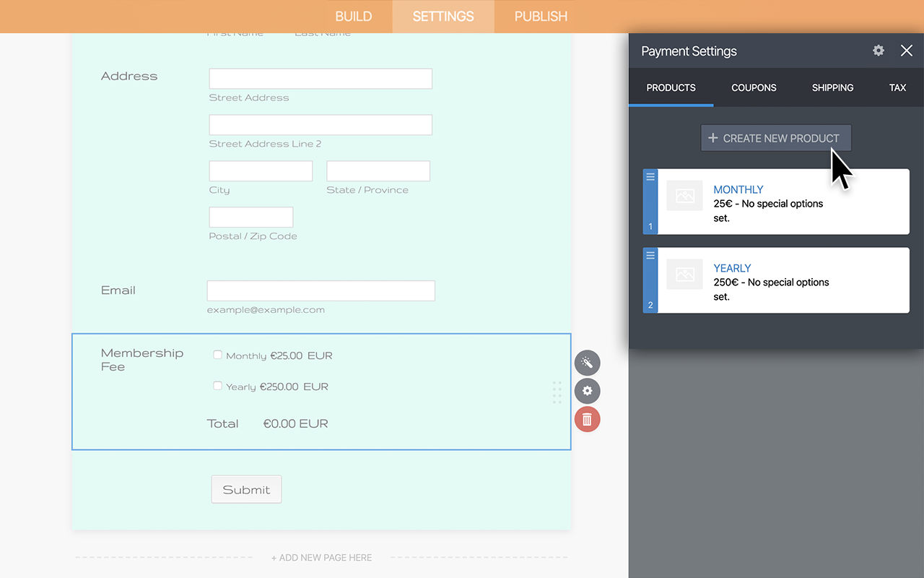Delete the Membership Fee field with trash icon
Viewport: 924px width, 578px height.
click(x=587, y=419)
